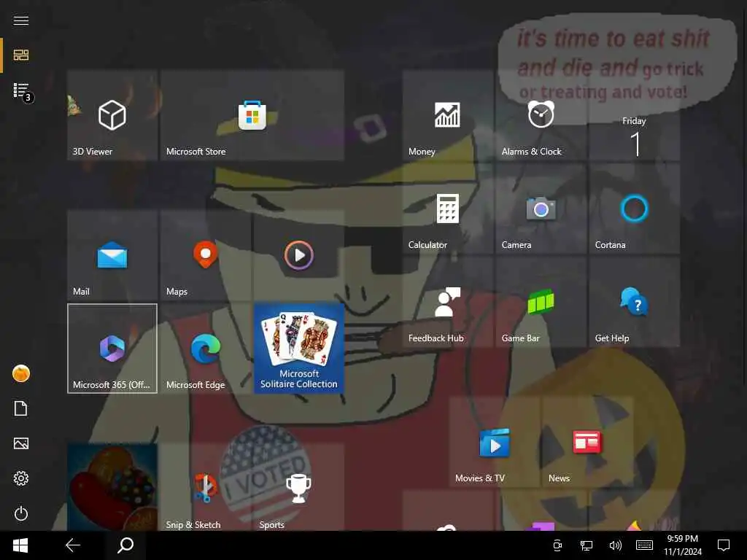Launch Microsoft Store tile
The width and height of the screenshot is (747, 560).
pyautogui.click(x=252, y=115)
